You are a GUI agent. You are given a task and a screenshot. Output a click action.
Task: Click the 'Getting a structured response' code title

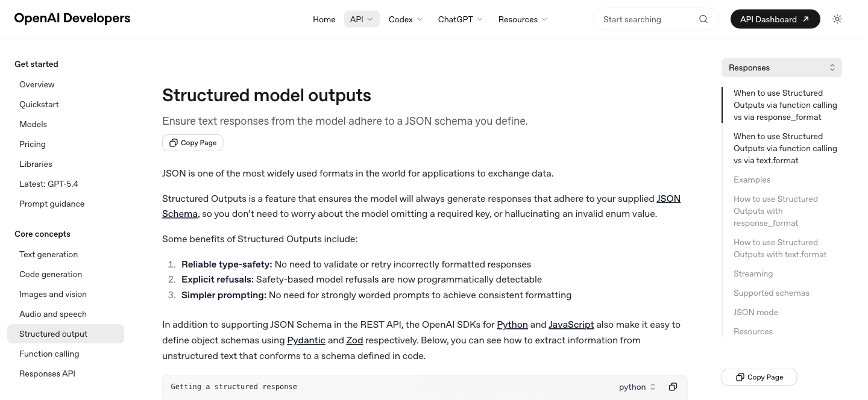point(234,387)
